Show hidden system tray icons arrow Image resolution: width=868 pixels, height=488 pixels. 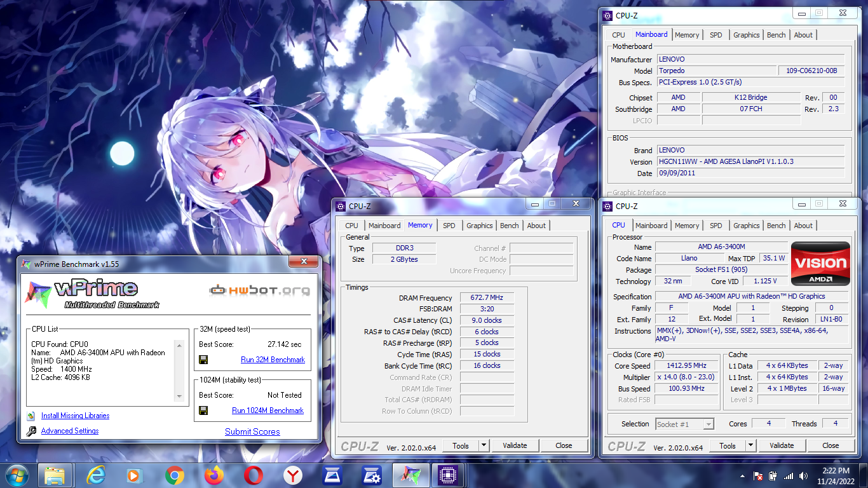(x=742, y=476)
